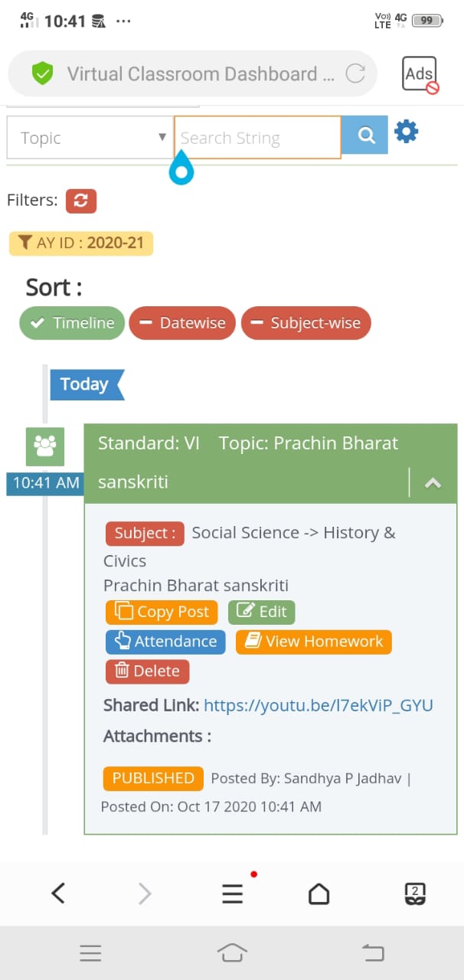Reload page via the address bar refresh icon
The width and height of the screenshot is (464, 980).
coord(355,73)
